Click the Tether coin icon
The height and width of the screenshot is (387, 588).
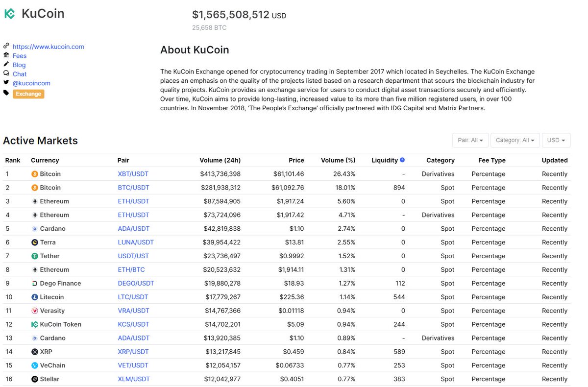click(34, 256)
